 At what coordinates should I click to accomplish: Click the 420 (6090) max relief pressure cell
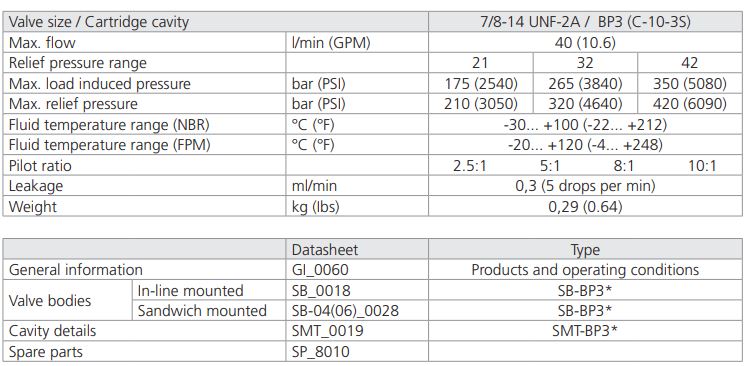point(689,104)
